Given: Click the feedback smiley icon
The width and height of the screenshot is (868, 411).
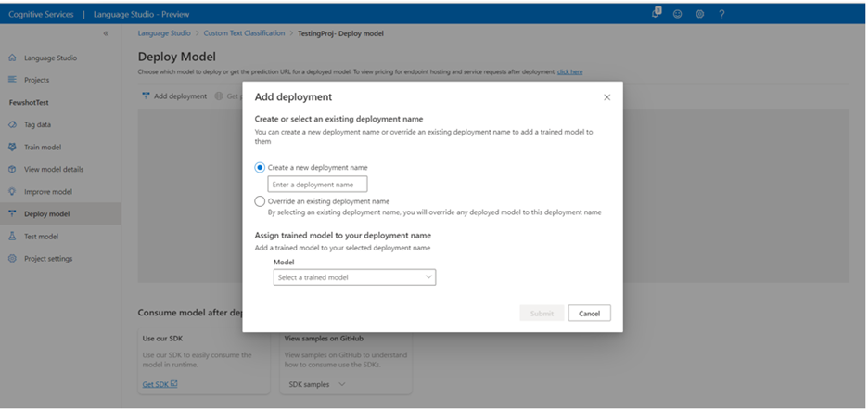Looking at the screenshot, I should tap(678, 14).
